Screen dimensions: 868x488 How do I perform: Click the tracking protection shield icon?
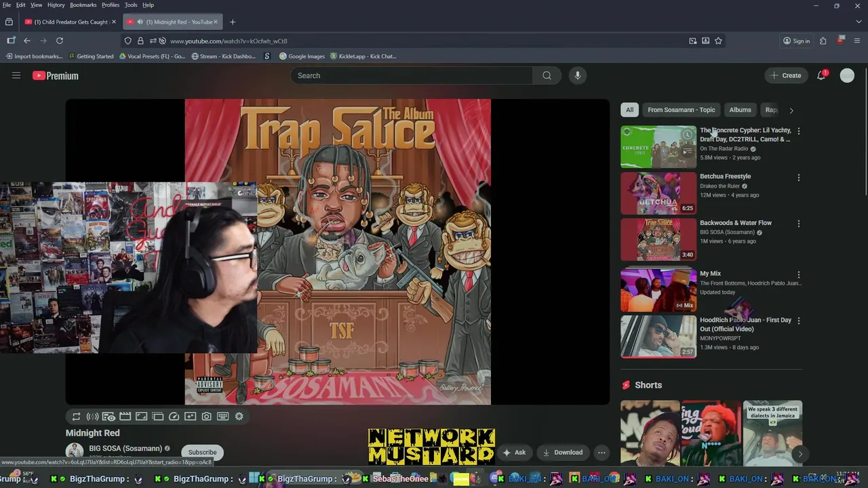pos(127,41)
